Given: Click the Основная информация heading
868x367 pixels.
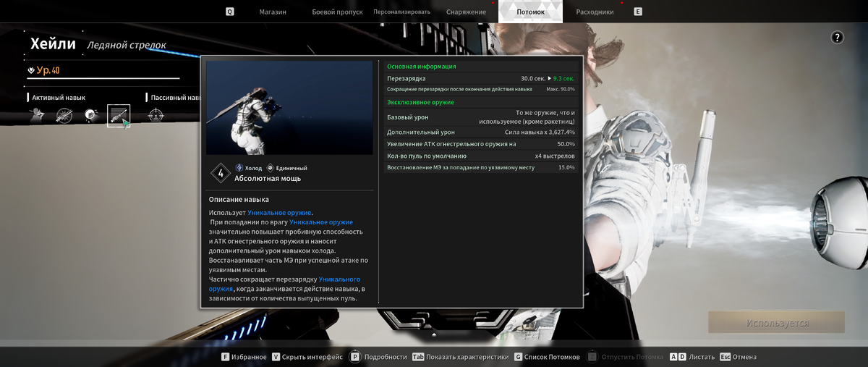Looking at the screenshot, I should 421,67.
